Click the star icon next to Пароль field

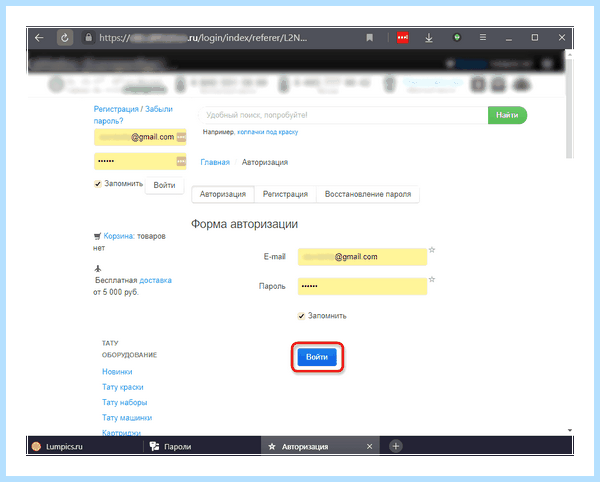(x=432, y=279)
